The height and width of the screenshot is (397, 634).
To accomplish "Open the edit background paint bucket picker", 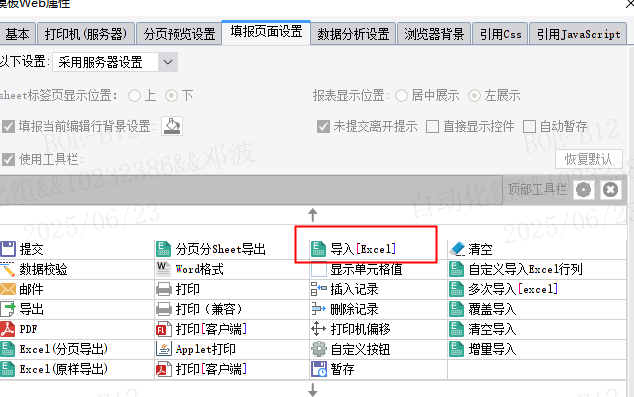I will coord(172,126).
